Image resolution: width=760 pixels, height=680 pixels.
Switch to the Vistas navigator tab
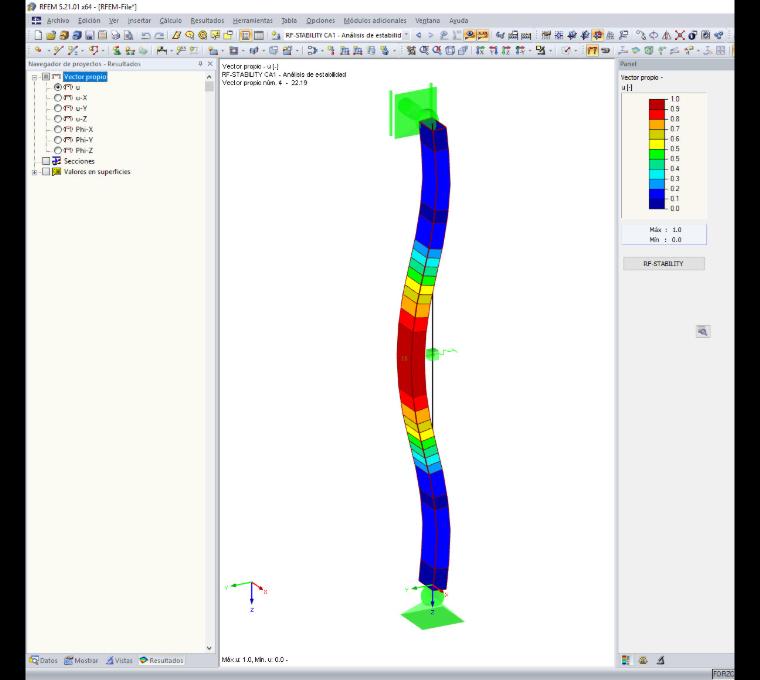click(119, 660)
